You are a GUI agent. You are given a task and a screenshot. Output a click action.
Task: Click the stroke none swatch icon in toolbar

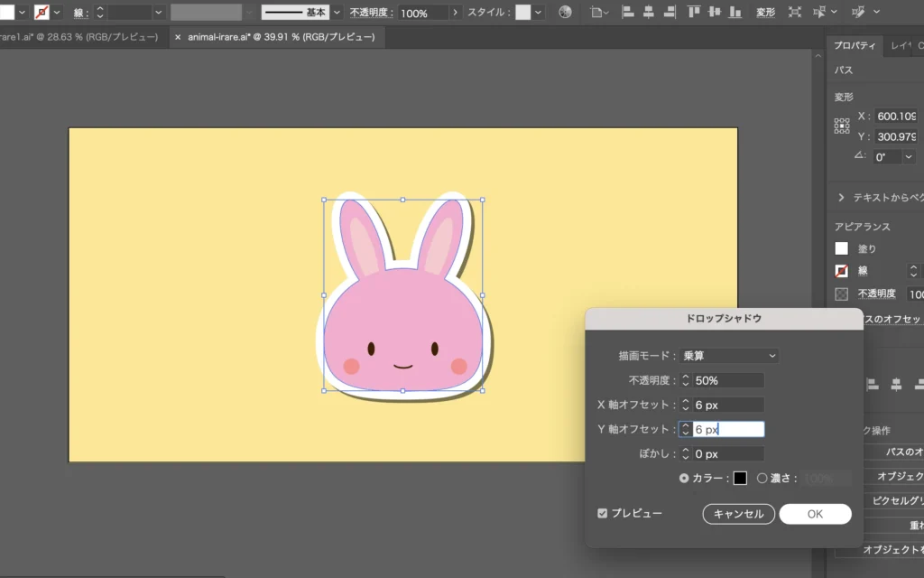[42, 13]
